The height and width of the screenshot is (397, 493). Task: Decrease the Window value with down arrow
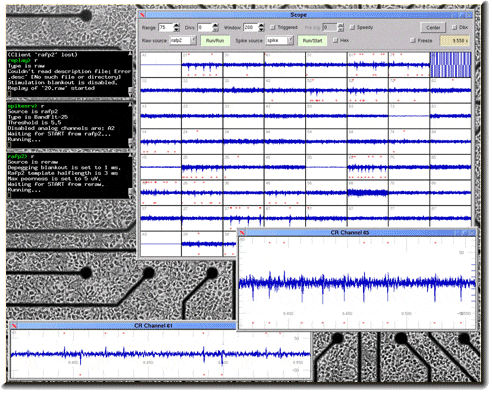[x=262, y=30]
